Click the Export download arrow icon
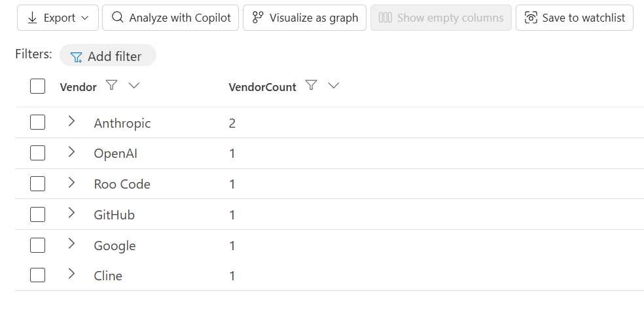 33,18
